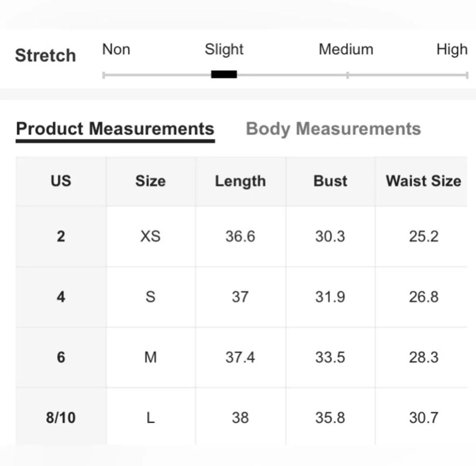Screen dimensions: 476x466
Task: Click the Bust column header
Action: [x=330, y=181]
